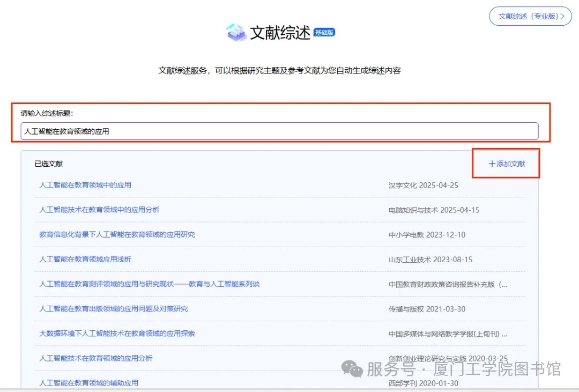Open article 人工智能在教育领域应用浅析
579x392 pixels.
click(x=85, y=259)
